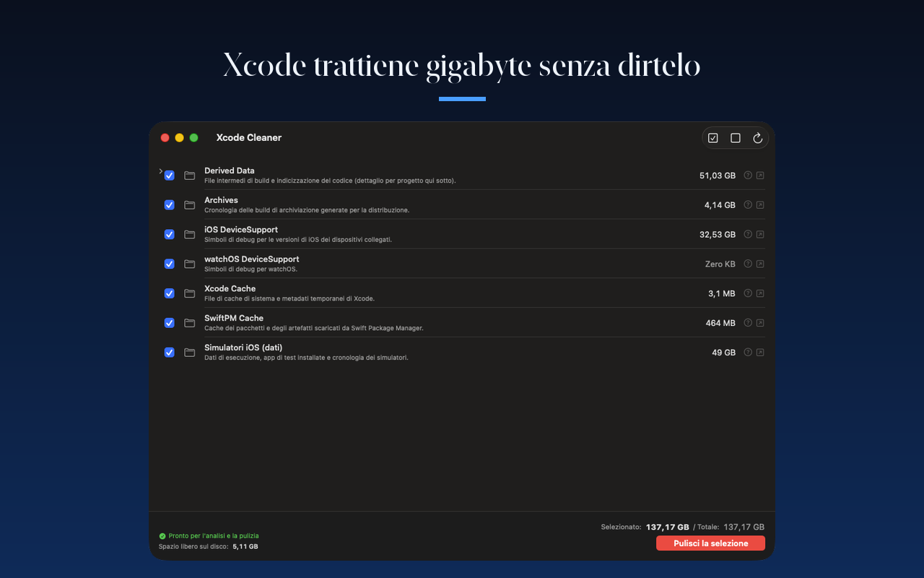
Task: Click the SwiftPM Cache description about Swift Package Manager
Action: (314, 328)
